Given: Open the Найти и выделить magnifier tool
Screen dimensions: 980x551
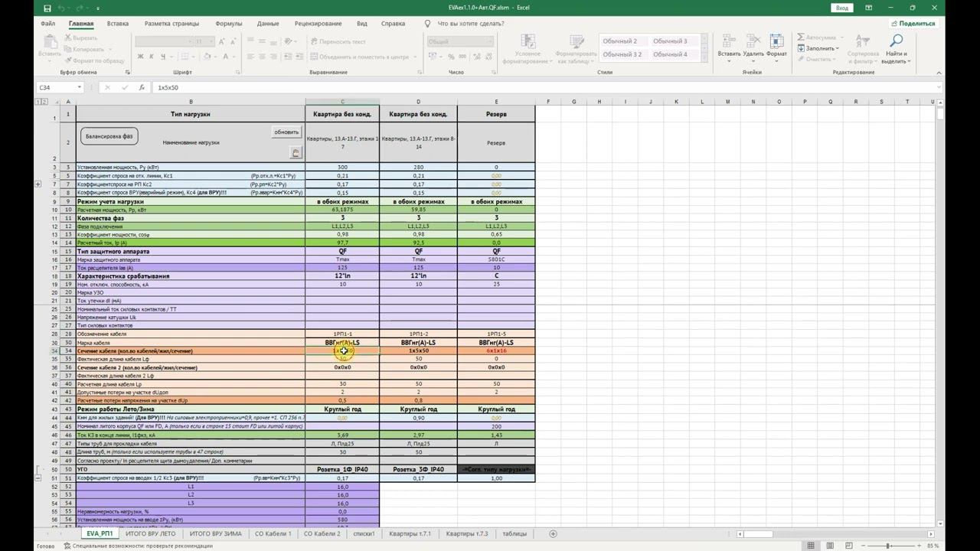Looking at the screenshot, I should tap(895, 47).
